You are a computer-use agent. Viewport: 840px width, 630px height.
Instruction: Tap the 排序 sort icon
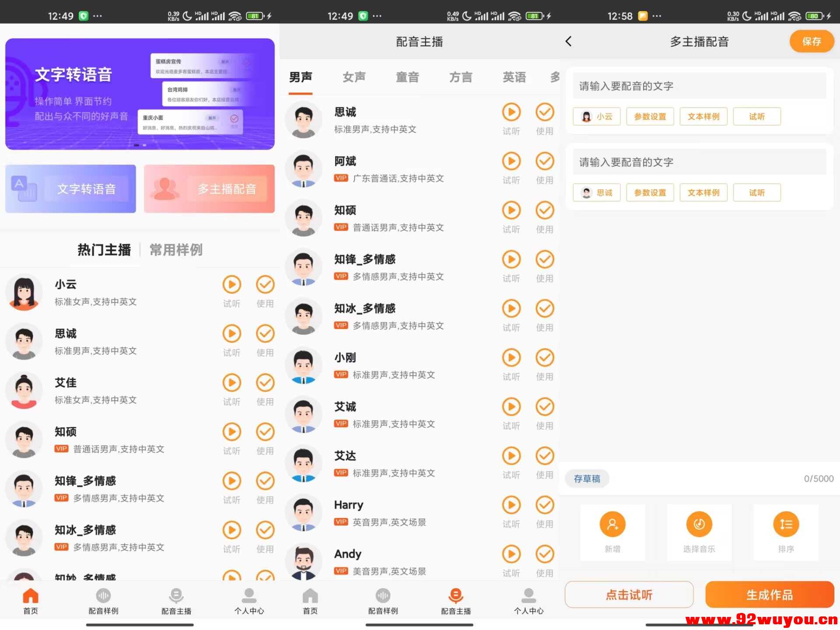coord(786,524)
